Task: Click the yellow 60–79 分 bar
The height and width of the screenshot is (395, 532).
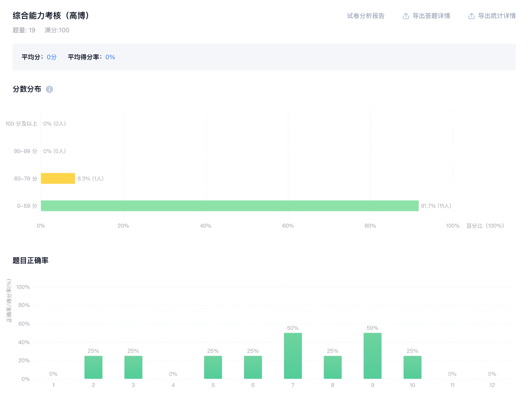Action: [x=58, y=179]
